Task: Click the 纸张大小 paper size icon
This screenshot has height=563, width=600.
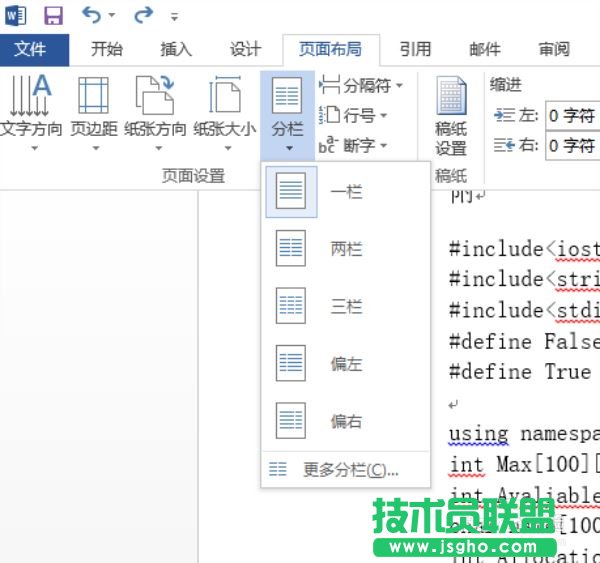Action: coord(225,95)
